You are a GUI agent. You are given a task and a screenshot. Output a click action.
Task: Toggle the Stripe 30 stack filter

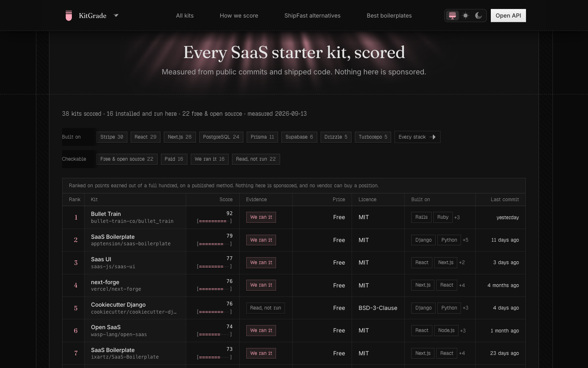point(112,137)
